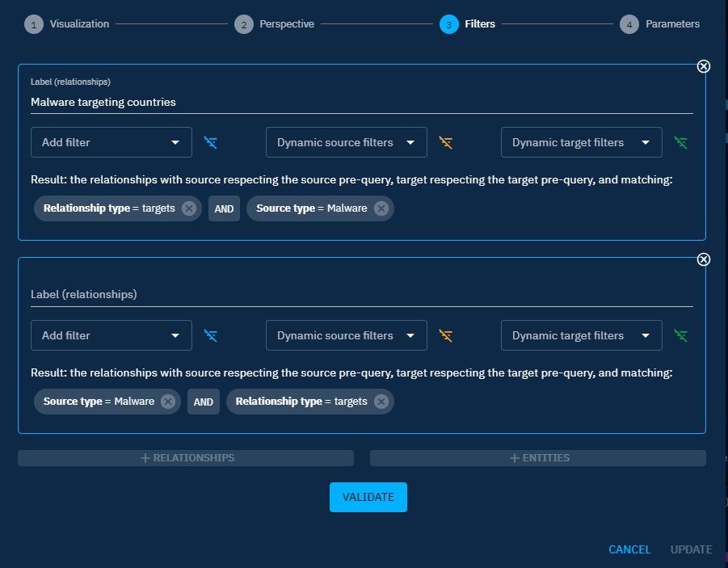The image size is (728, 568).
Task: Remove the second relationships filter block
Action: pyautogui.click(x=703, y=259)
